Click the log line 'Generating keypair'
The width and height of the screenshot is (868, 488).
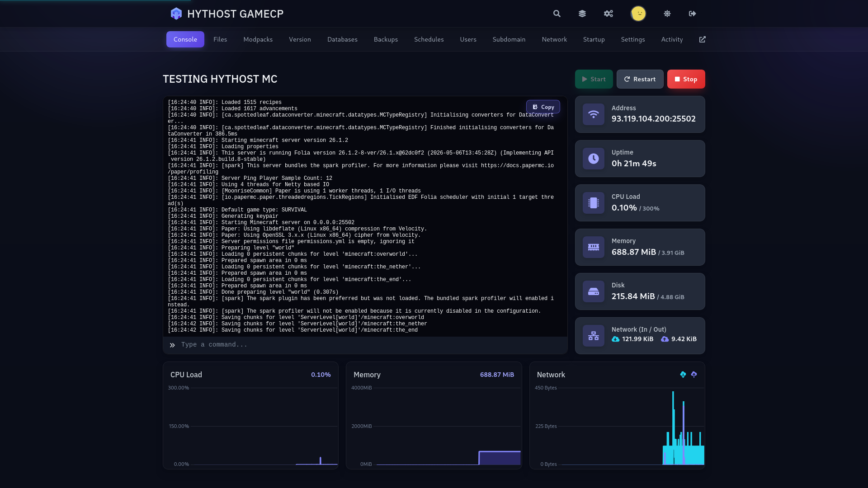pos(223,216)
